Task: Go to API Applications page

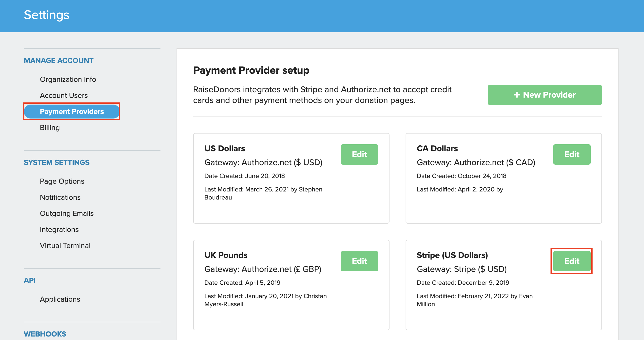Action: click(x=60, y=299)
